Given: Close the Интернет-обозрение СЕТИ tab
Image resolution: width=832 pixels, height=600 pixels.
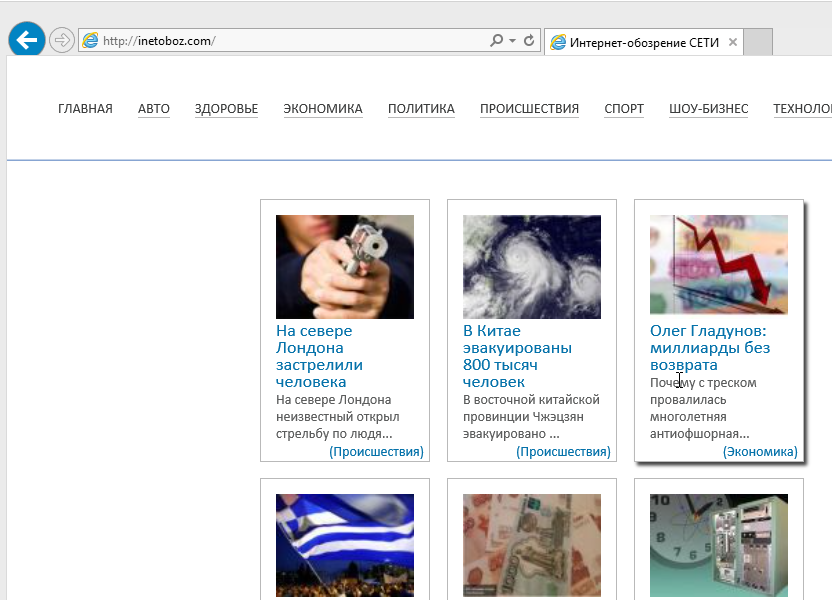Looking at the screenshot, I should [x=733, y=42].
